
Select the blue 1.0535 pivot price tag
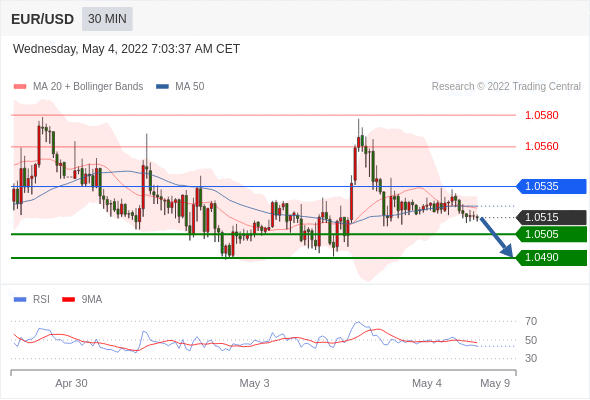[551, 186]
